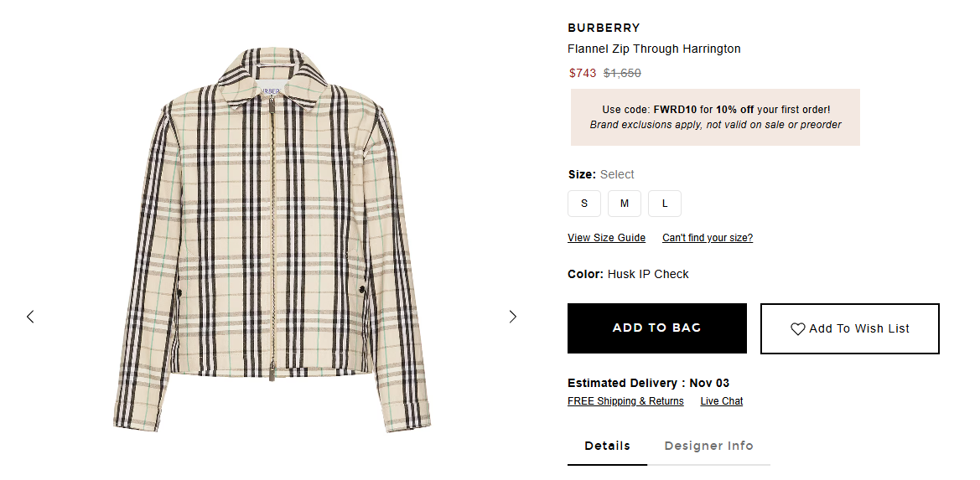Open the View Size Guide link
Viewport: 980px width, 480px height.
coord(606,238)
